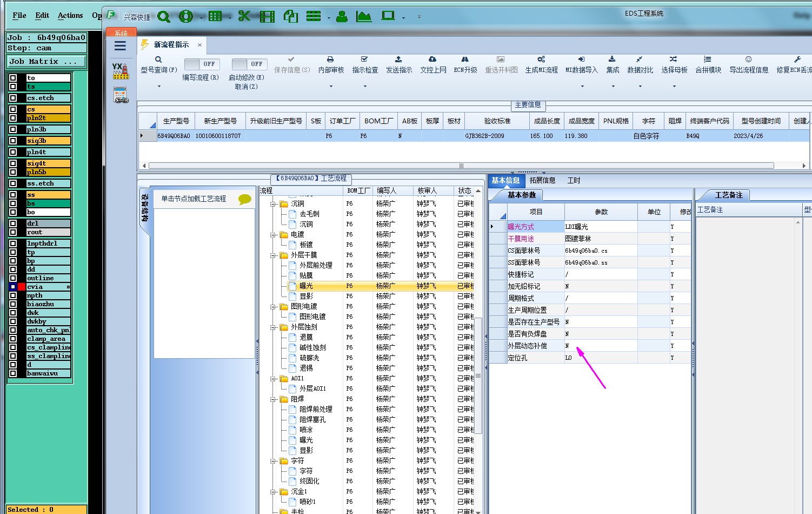Click the green film strip icon
This screenshot has width=812, height=514.
(x=267, y=17)
